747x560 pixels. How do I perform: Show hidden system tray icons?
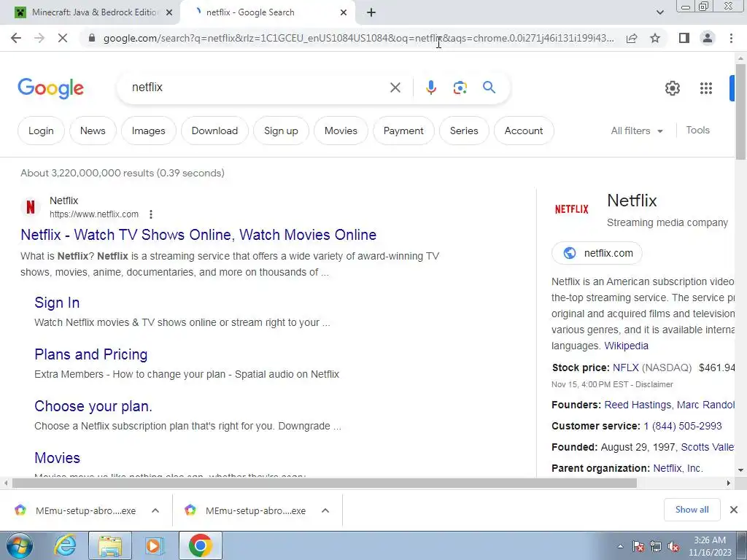coord(620,546)
